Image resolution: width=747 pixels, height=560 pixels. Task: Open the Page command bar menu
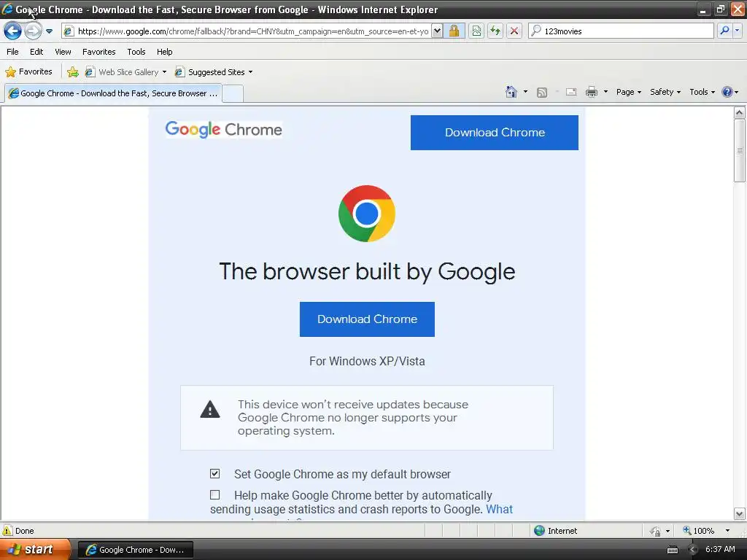click(628, 92)
